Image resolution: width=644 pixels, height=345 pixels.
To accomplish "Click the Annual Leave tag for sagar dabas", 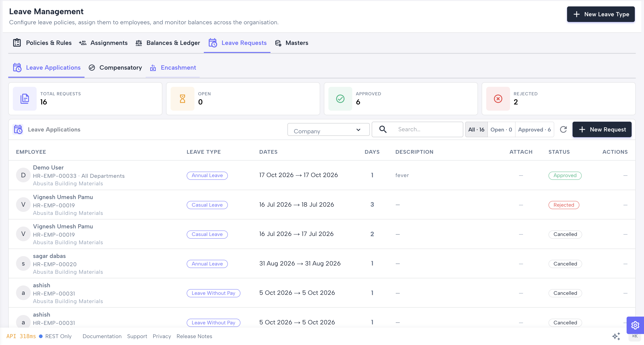I will (x=207, y=264).
